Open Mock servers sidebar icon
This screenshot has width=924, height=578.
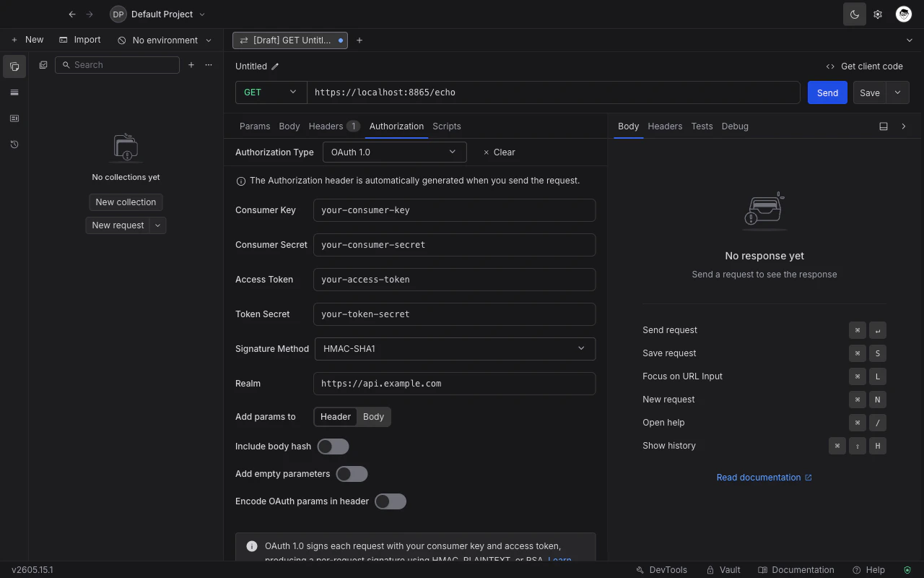click(14, 118)
